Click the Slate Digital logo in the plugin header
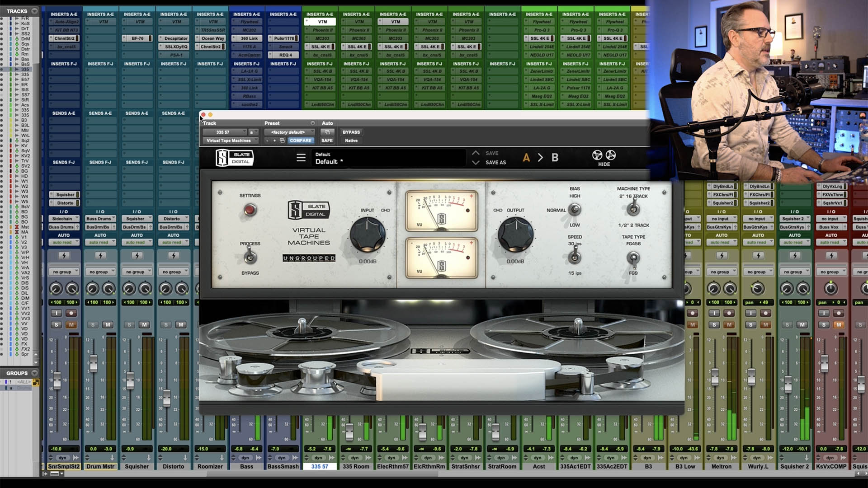 coord(235,158)
